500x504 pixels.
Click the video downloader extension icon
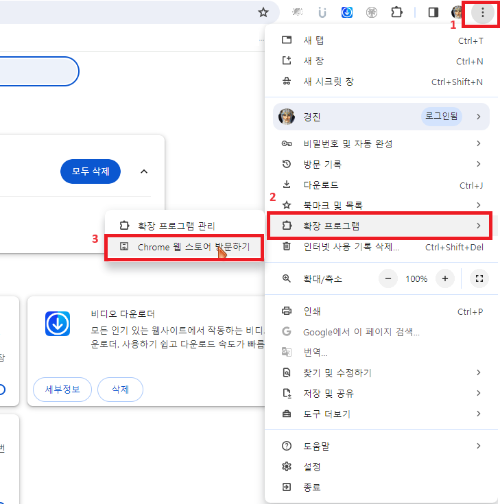57,323
